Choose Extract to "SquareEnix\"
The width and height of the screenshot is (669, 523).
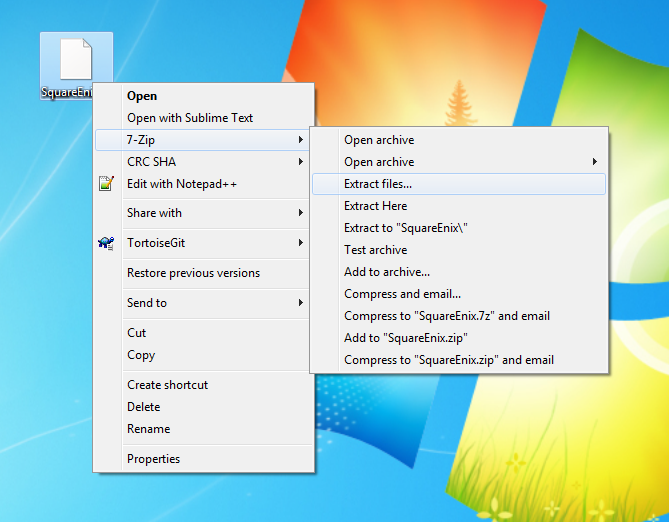click(x=459, y=228)
